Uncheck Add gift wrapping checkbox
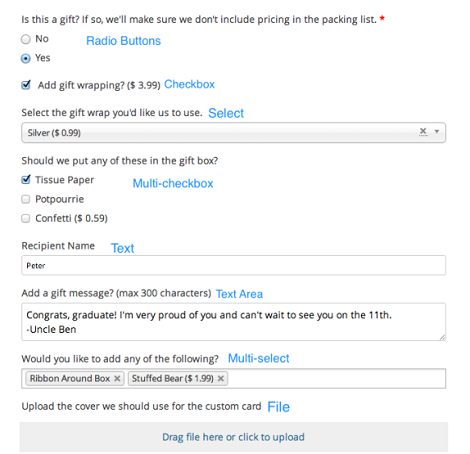The height and width of the screenshot is (454, 470). pos(26,85)
